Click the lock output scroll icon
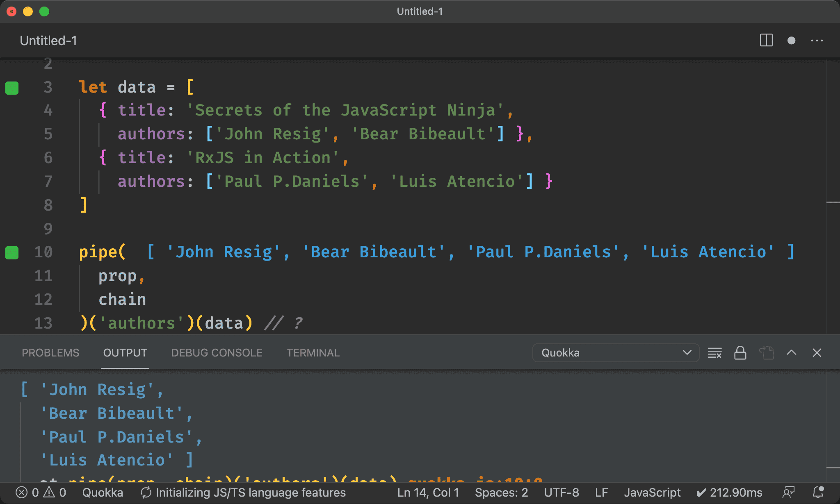This screenshot has height=504, width=840. pyautogui.click(x=740, y=352)
